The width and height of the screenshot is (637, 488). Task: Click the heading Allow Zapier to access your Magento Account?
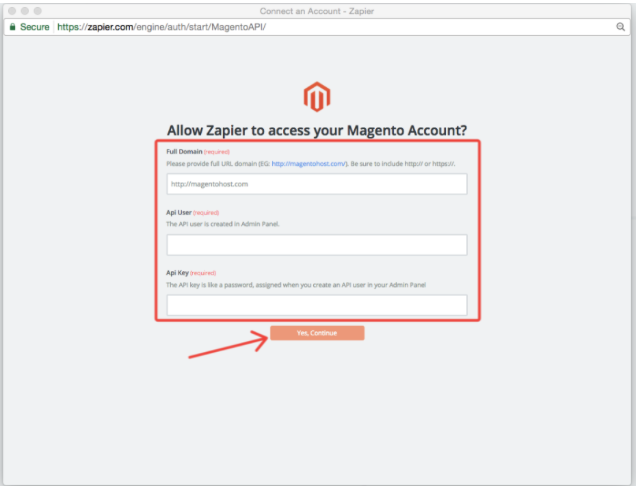click(x=317, y=130)
